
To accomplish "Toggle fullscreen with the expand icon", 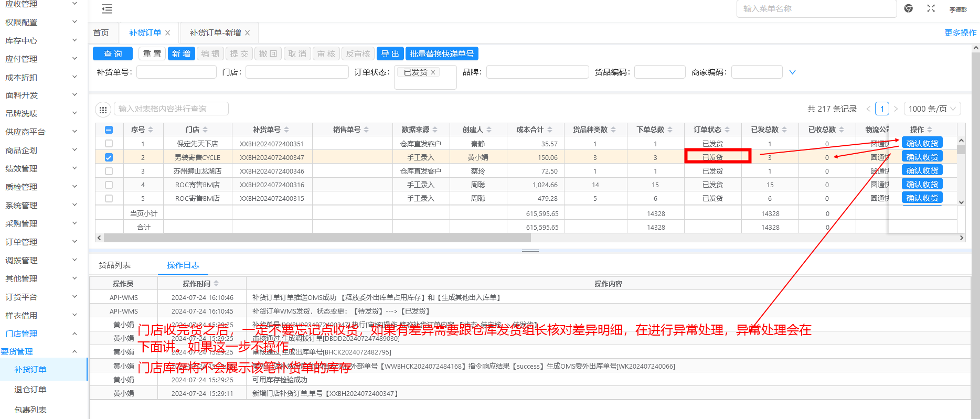I will (931, 8).
